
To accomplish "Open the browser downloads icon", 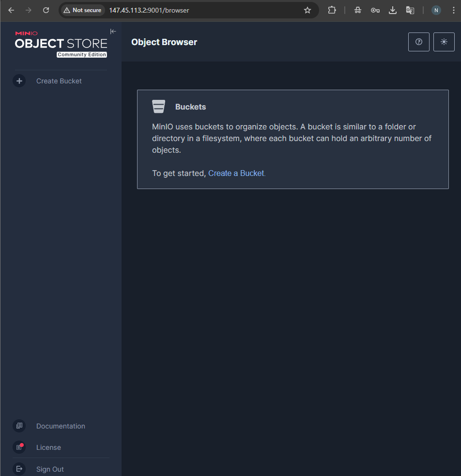I will click(x=392, y=10).
